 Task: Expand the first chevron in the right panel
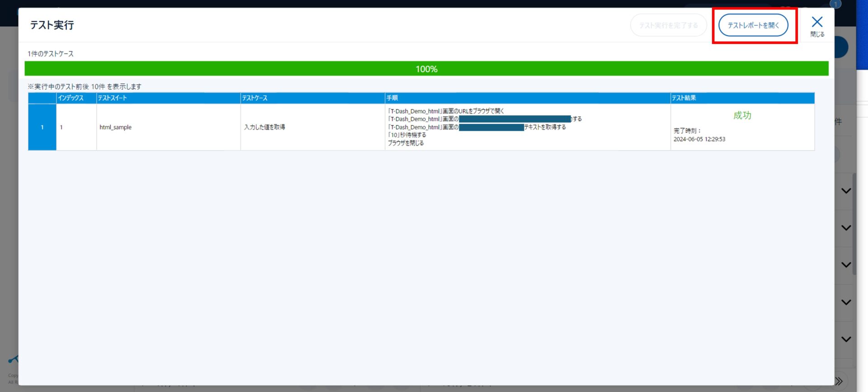pos(846,191)
